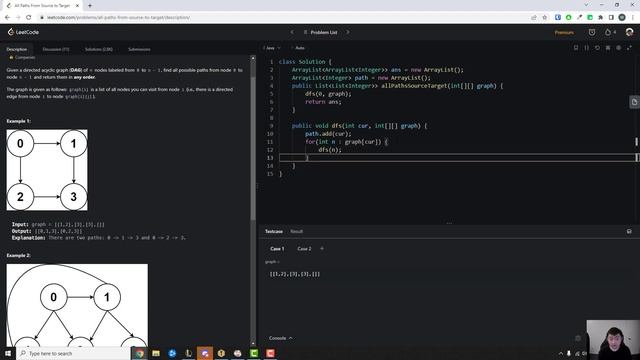The height and width of the screenshot is (360, 640).
Task: Switch to the Description tab
Action: pyautogui.click(x=17, y=49)
